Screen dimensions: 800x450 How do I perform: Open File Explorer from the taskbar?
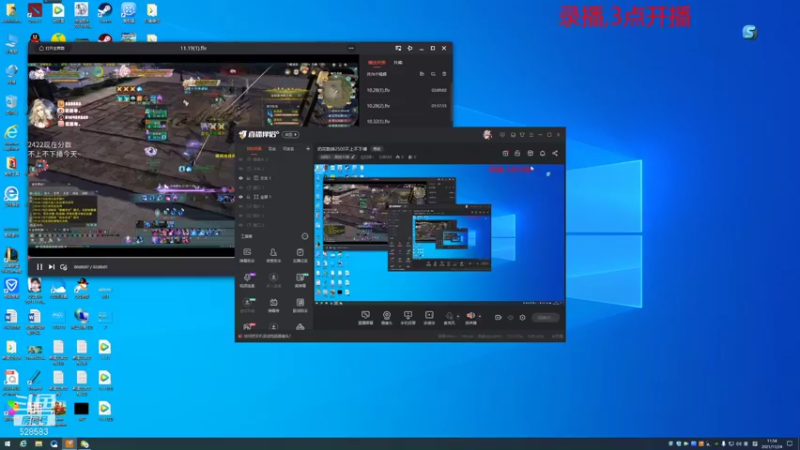[x=38, y=444]
